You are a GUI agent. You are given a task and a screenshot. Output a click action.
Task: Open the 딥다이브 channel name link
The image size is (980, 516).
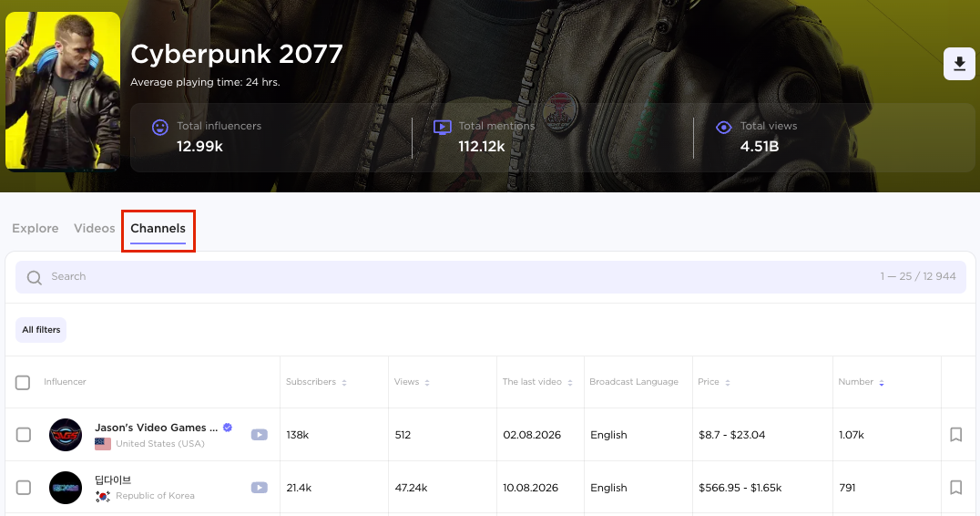click(x=113, y=480)
